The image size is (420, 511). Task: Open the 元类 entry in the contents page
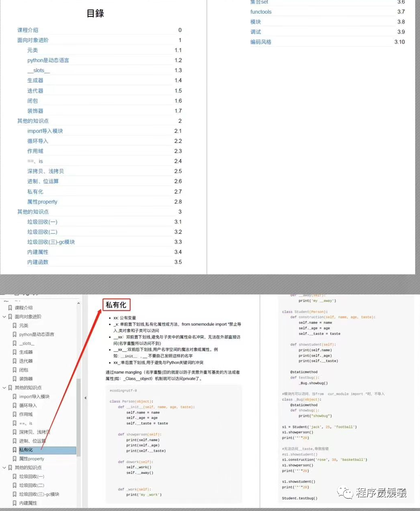pyautogui.click(x=32, y=50)
